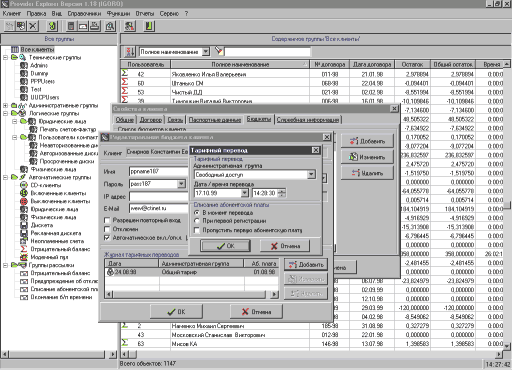Open the transfer date 17.10.99 dropdown
The width and height of the screenshot is (512, 370).
(x=244, y=193)
